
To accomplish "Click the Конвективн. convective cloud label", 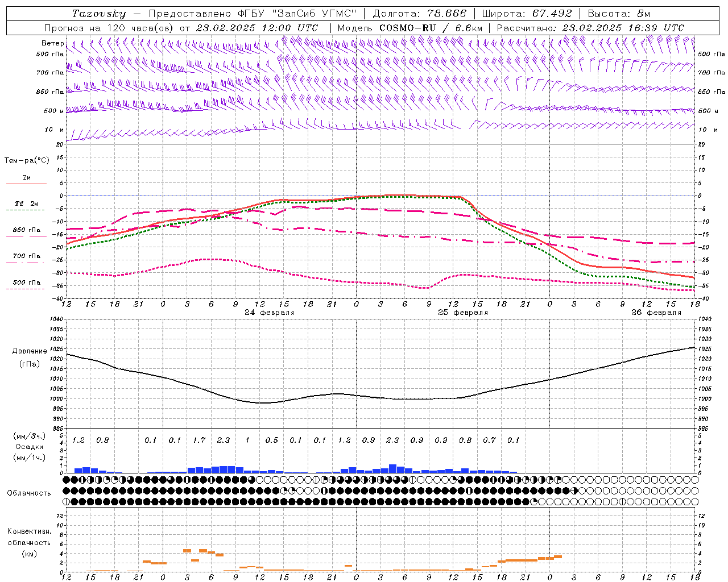I will pyautogui.click(x=29, y=531).
